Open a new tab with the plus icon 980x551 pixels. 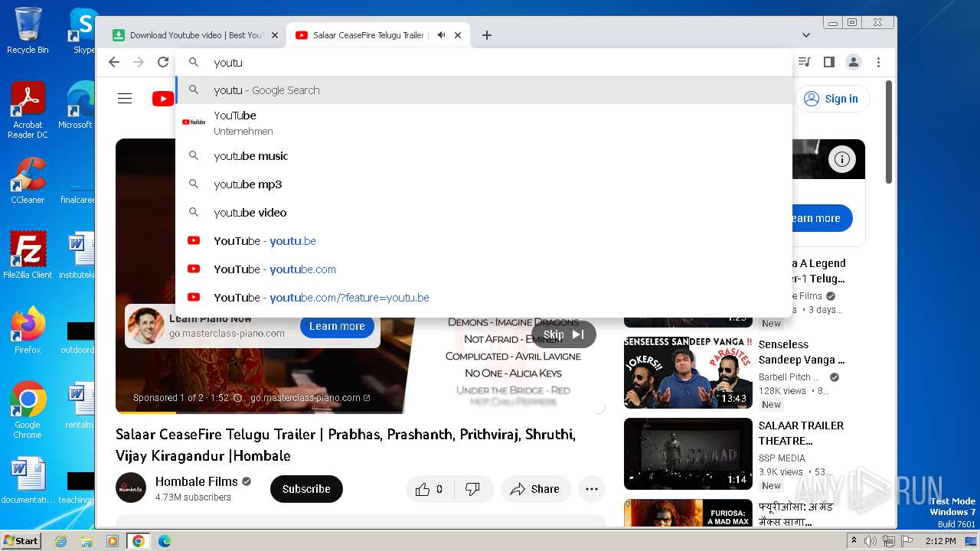(x=487, y=35)
